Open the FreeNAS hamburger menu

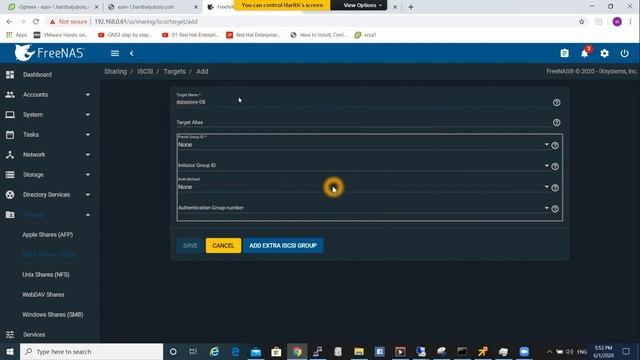[x=115, y=53]
